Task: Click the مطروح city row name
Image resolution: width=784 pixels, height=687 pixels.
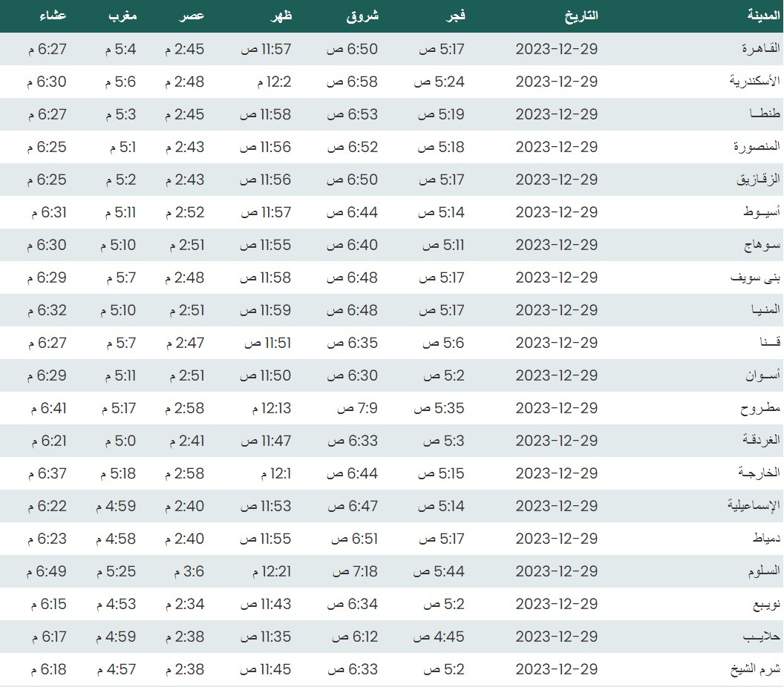Action: coord(760,408)
